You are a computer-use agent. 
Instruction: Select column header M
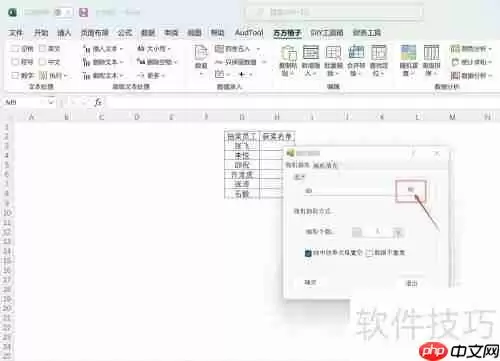(x=452, y=117)
